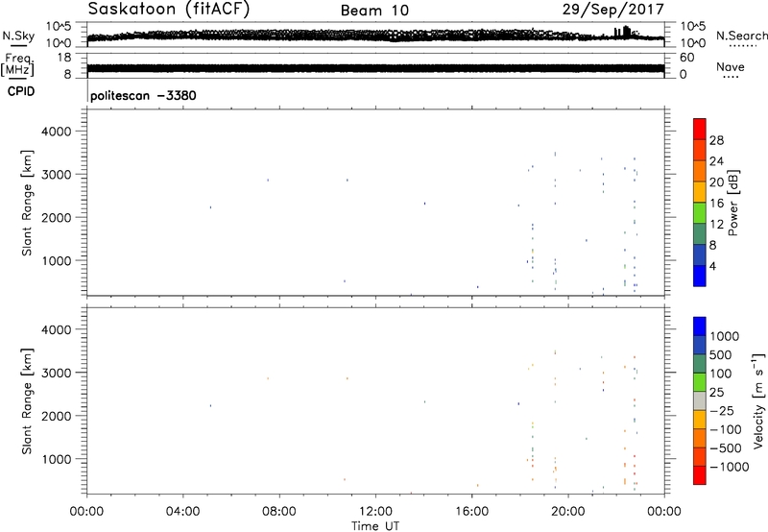The width and height of the screenshot is (768, 532).
Task: Pick the green 25–100 Velocity segment
Action: (x=700, y=382)
